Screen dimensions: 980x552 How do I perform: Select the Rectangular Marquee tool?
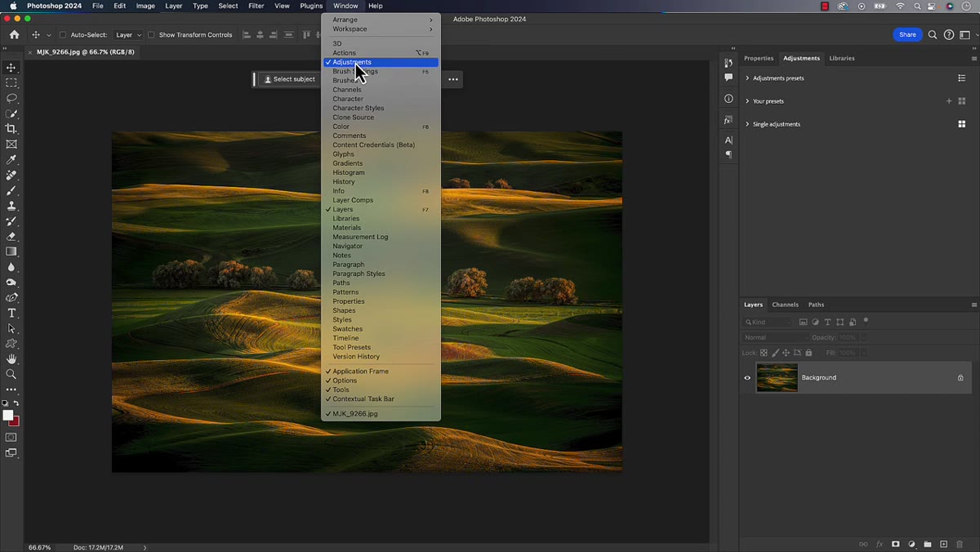click(11, 83)
